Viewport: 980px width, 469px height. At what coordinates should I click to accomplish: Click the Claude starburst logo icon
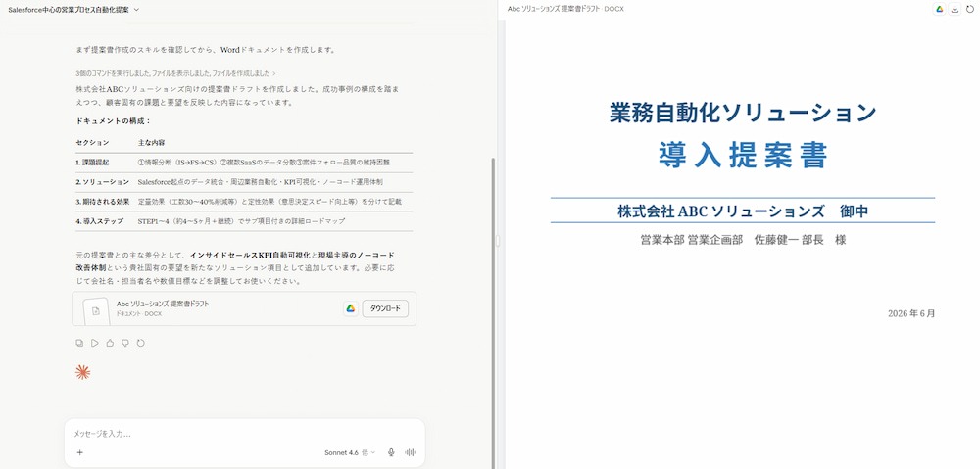pyautogui.click(x=82, y=373)
